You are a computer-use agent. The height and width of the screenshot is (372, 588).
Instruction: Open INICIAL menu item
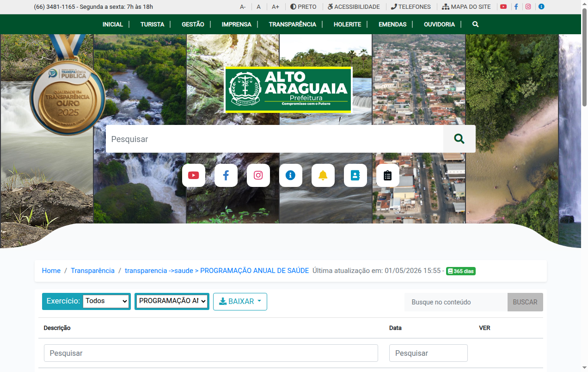pos(113,24)
